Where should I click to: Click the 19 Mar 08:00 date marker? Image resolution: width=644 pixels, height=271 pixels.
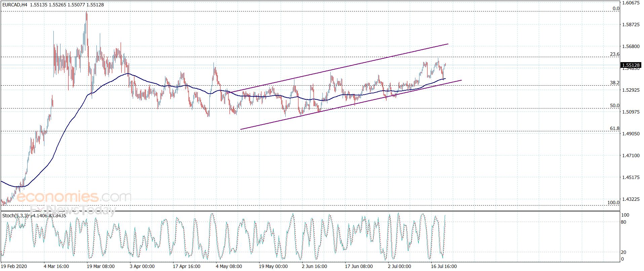coord(100,266)
